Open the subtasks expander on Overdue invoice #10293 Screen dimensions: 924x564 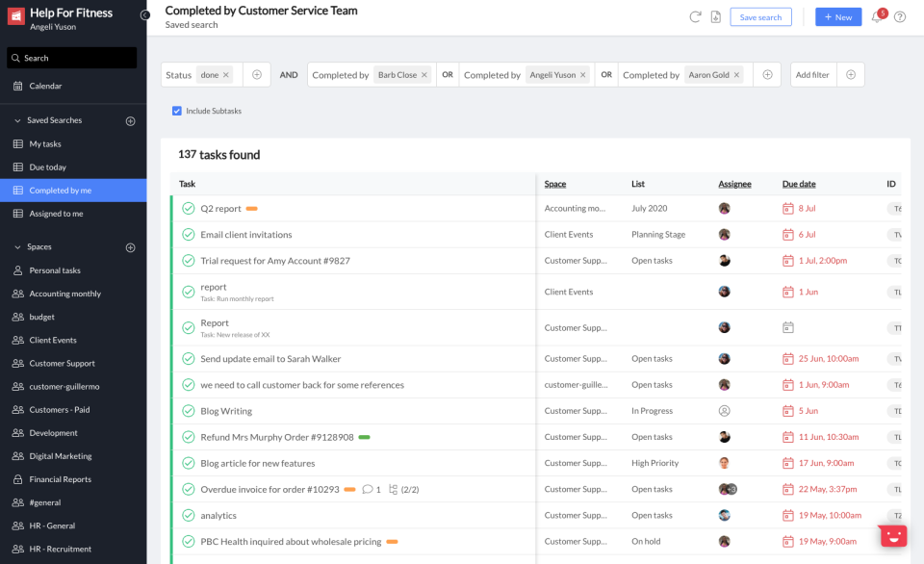(x=393, y=489)
